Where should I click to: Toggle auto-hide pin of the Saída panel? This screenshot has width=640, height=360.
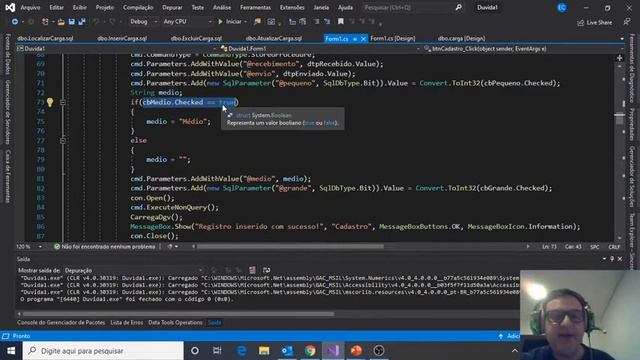pos(612,259)
